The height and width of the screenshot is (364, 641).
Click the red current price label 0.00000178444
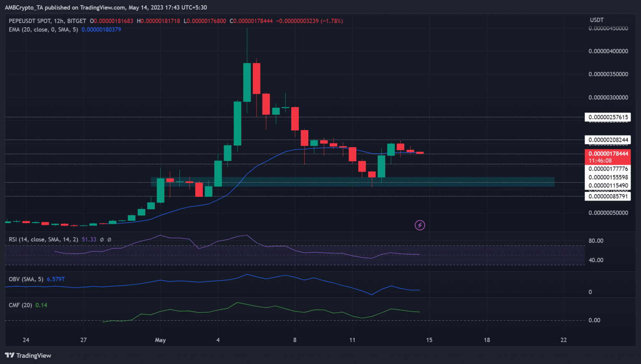point(608,154)
